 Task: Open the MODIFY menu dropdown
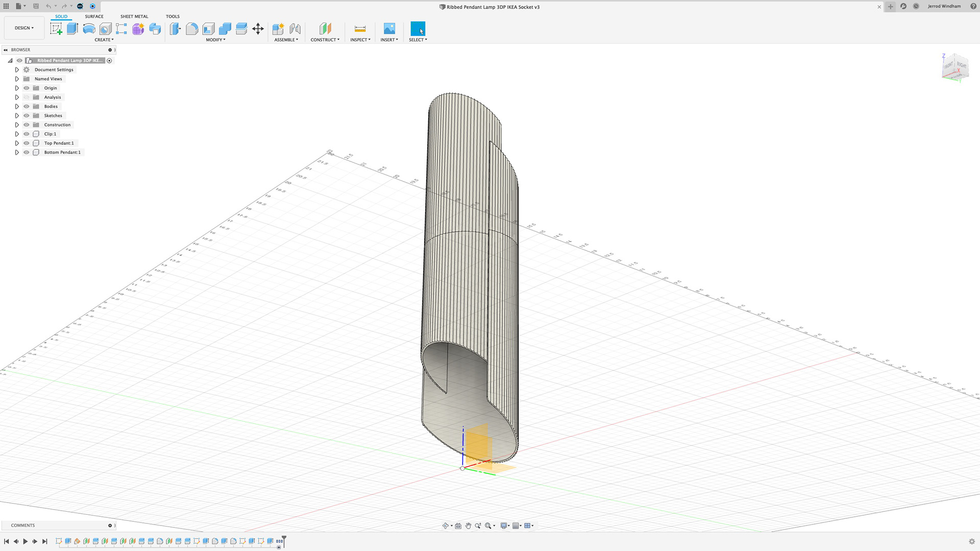(x=215, y=40)
